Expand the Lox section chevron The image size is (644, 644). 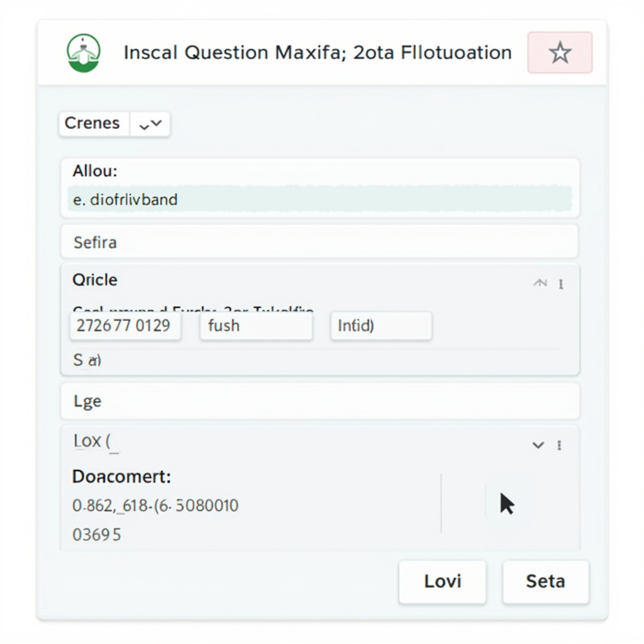[538, 445]
